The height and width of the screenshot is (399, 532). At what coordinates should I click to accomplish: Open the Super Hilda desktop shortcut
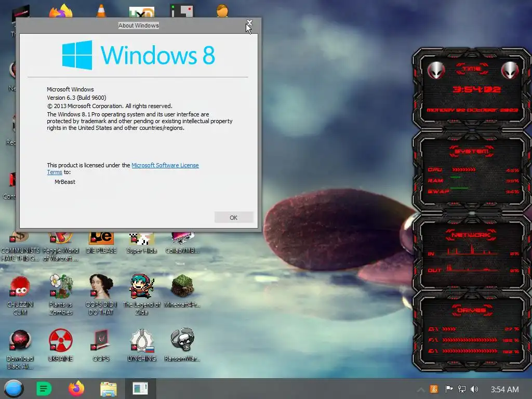pyautogui.click(x=141, y=243)
